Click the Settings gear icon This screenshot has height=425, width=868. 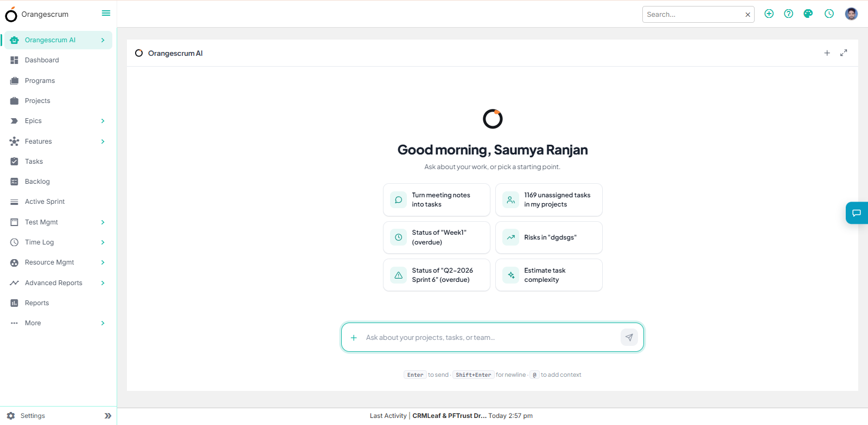coord(11,416)
